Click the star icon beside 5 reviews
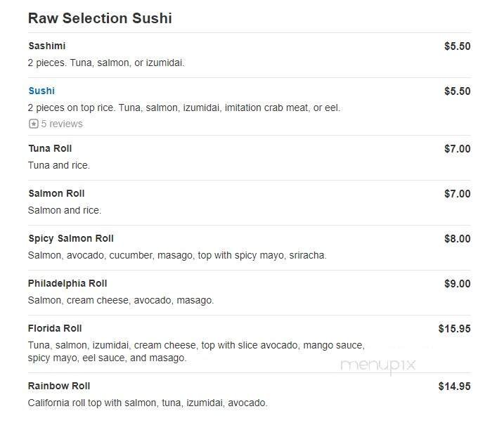Viewport: 504px width, 423px height. pos(33,124)
